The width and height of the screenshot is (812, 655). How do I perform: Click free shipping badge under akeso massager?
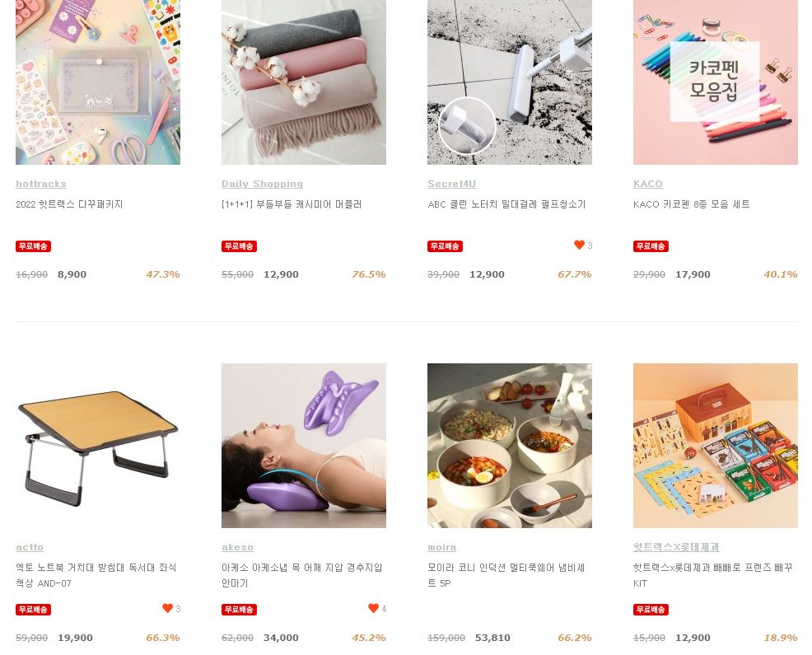tap(240, 610)
